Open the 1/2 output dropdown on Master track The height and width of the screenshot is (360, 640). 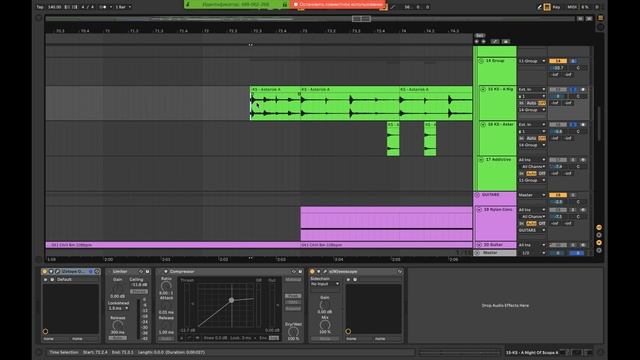pos(532,253)
